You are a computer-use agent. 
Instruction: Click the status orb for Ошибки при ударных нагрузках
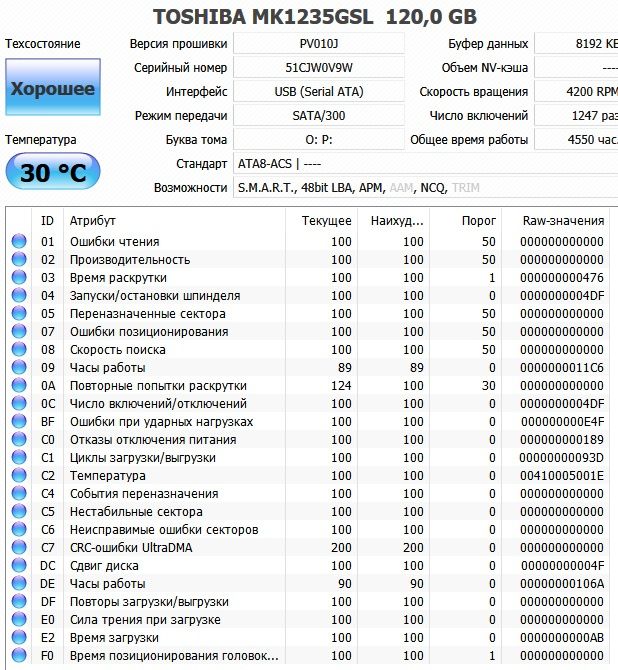pos(19,421)
